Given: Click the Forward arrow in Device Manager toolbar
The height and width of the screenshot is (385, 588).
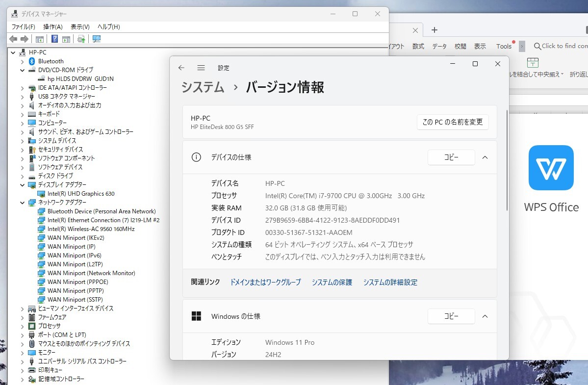Looking at the screenshot, I should coord(25,39).
